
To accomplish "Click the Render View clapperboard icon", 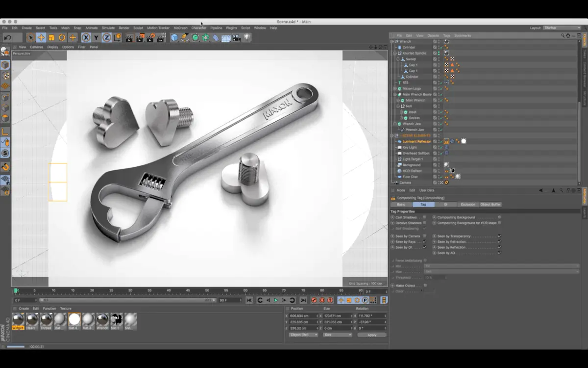I will [x=129, y=37].
